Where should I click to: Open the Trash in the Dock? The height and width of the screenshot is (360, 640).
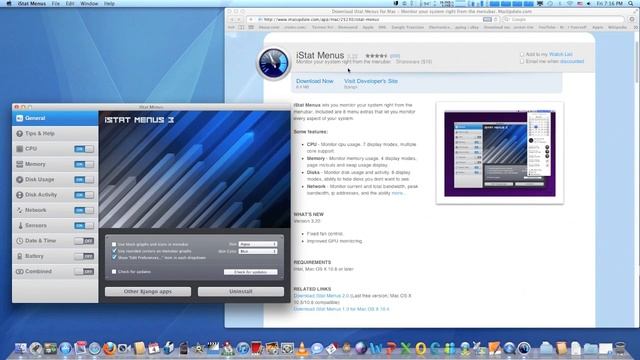coord(620,348)
